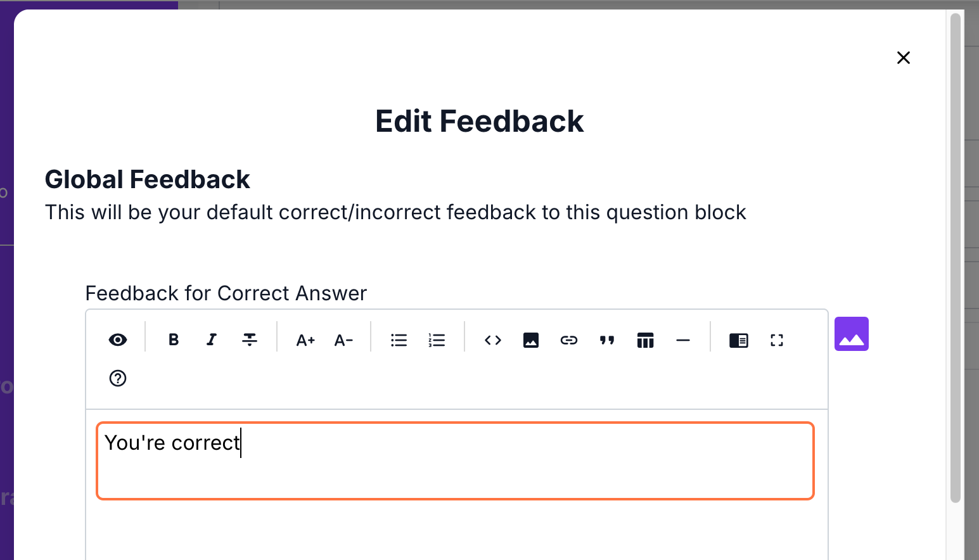
Task: Insert a bulleted list
Action: click(399, 340)
